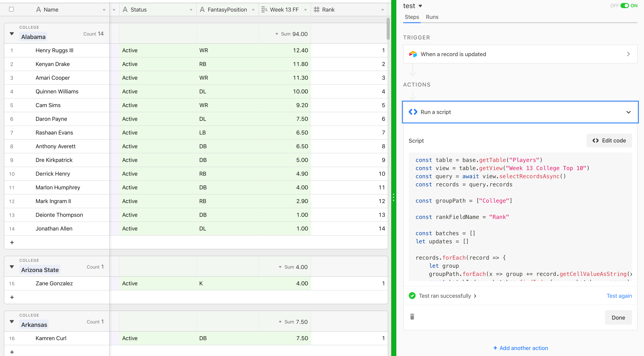This screenshot has width=644, height=356.
Task: Click the Test again link
Action: coord(619,296)
